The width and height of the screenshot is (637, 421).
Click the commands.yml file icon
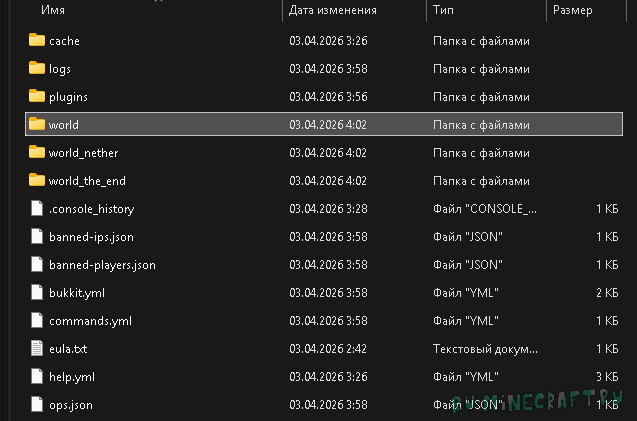pos(37,320)
